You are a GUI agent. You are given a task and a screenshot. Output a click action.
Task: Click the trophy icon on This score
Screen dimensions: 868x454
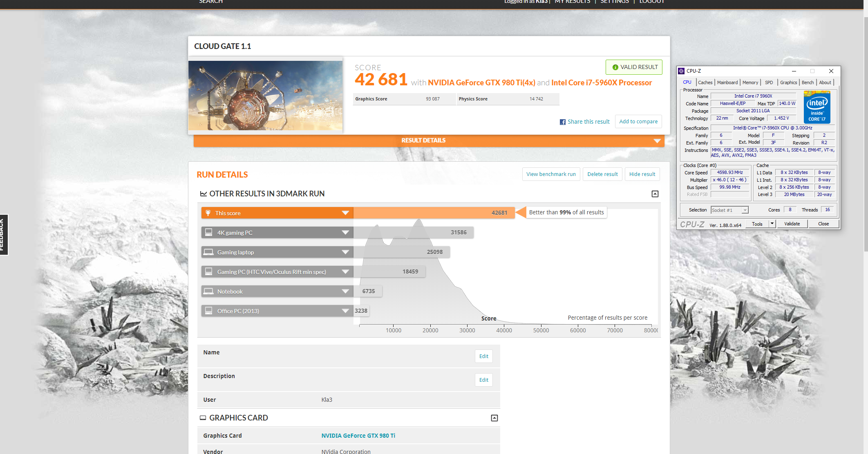click(208, 213)
